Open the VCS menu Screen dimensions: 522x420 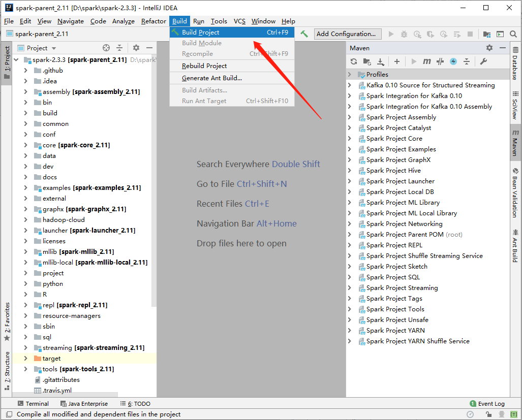(239, 21)
